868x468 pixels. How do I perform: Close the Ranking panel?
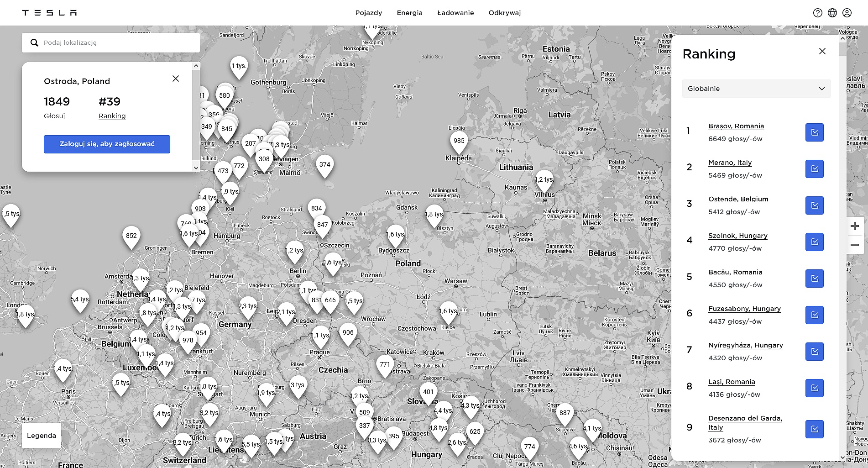[x=822, y=51]
